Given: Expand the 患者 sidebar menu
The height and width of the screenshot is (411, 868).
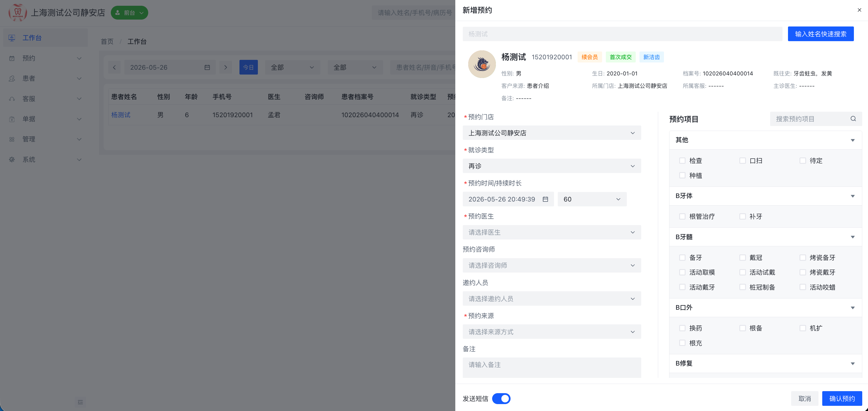Looking at the screenshot, I should click(45, 79).
